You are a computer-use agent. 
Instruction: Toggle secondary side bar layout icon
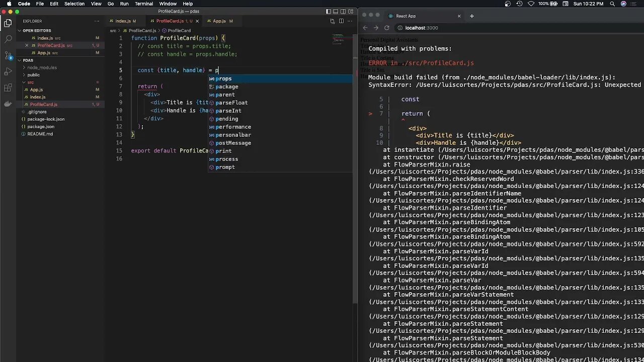343,11
